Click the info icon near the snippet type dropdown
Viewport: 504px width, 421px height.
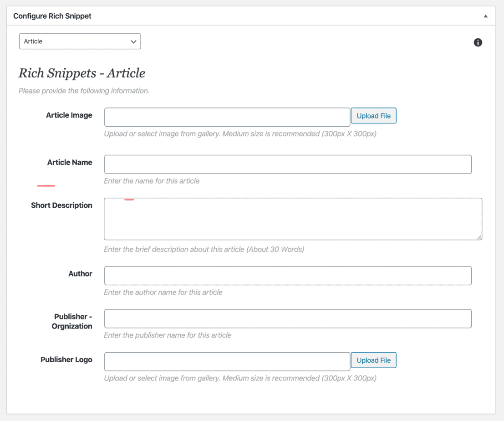478,42
